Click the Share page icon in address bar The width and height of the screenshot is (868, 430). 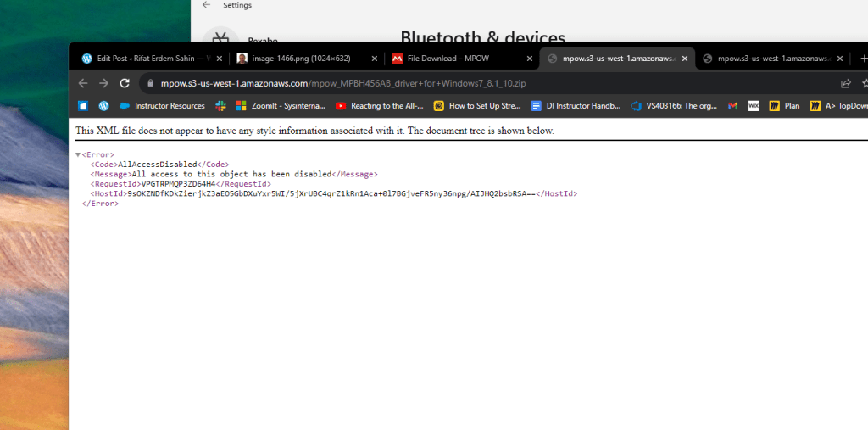(x=845, y=84)
